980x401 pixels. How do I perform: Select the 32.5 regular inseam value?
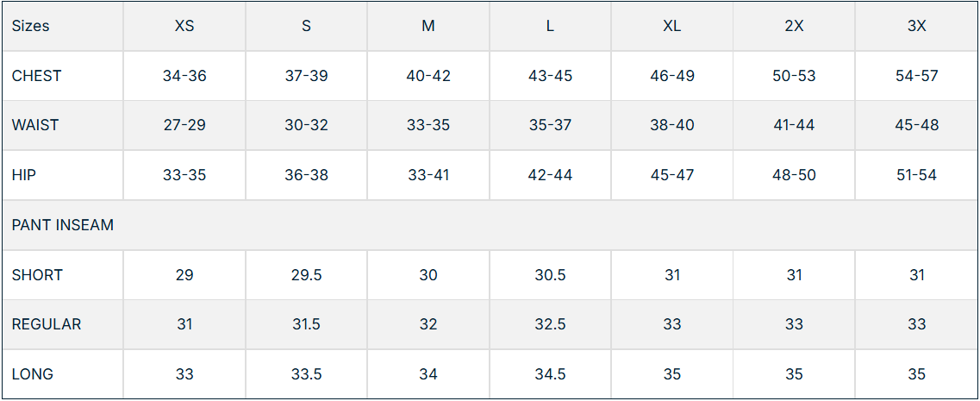[x=550, y=324]
